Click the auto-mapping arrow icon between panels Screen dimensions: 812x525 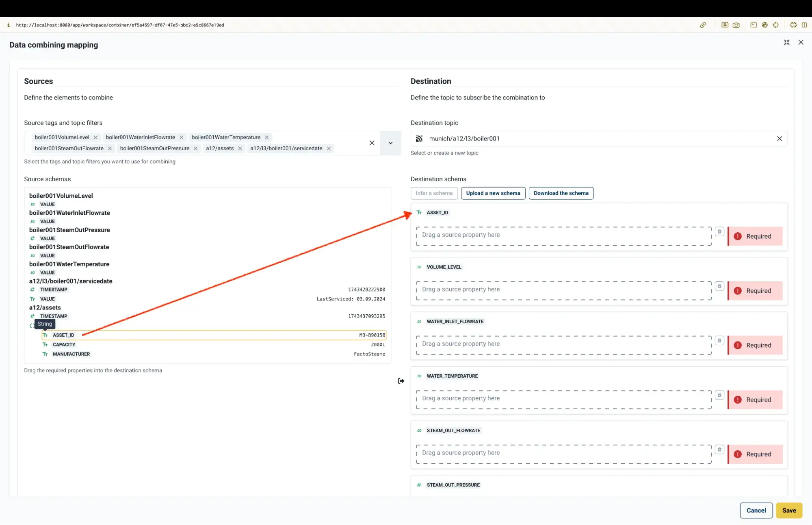pyautogui.click(x=401, y=381)
